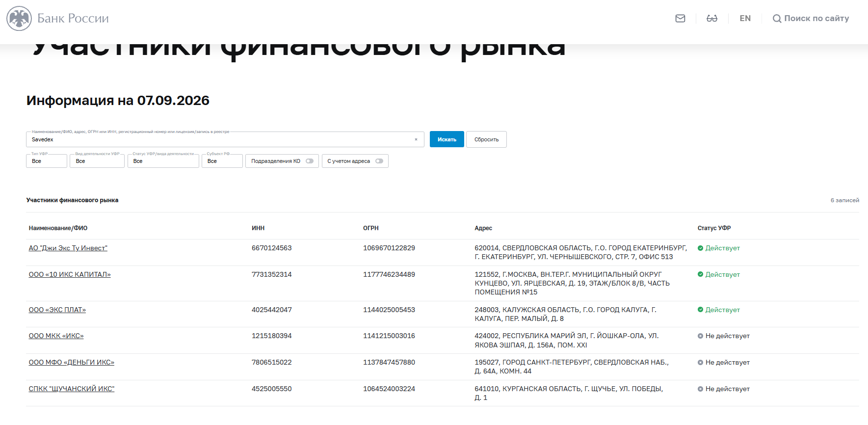Image resolution: width=868 pixels, height=425 pixels.
Task: Click grey status icon for ООО МФО ДЕНЬГИ ИКС
Action: 700,363
